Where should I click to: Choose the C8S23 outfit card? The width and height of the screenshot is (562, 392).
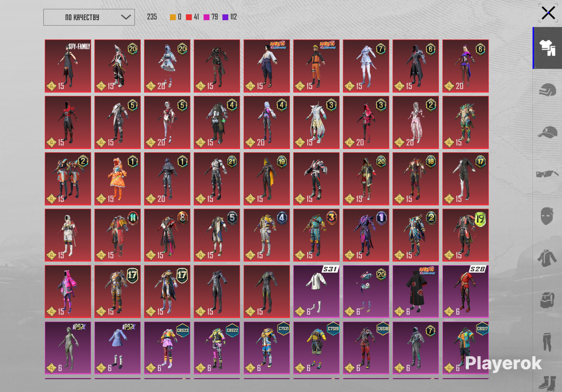point(167,348)
